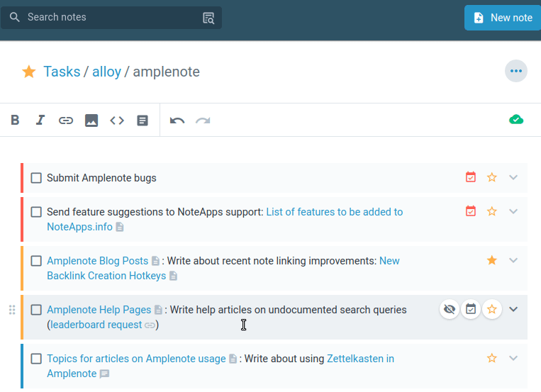The width and height of the screenshot is (541, 392).
Task: Open the Amplenote Help Pages note link
Action: point(99,310)
